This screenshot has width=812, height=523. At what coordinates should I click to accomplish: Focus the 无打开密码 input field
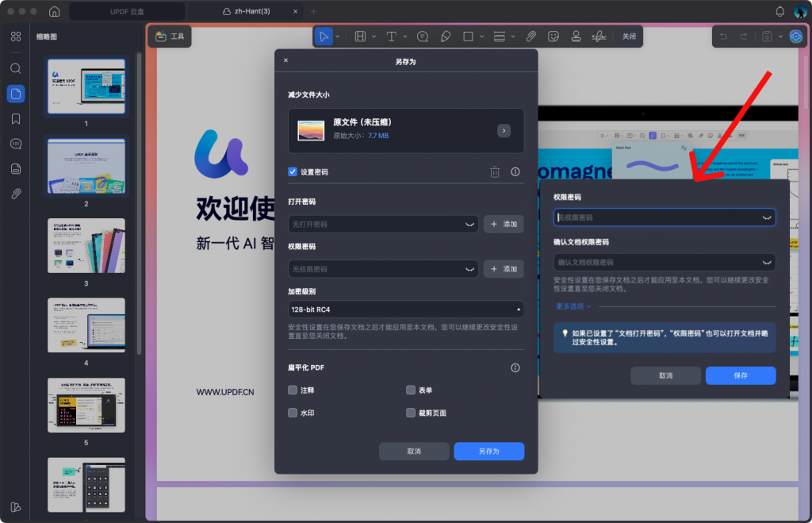tap(383, 225)
